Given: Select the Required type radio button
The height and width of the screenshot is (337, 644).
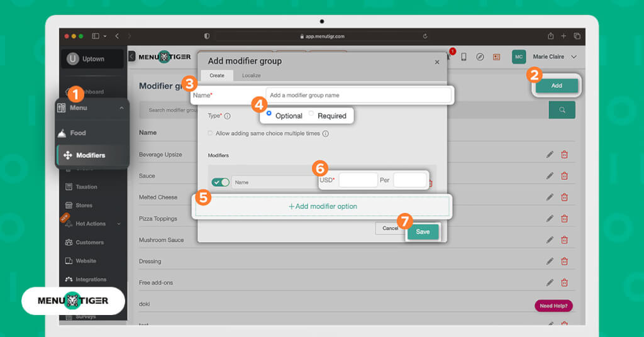Looking at the screenshot, I should (x=311, y=114).
